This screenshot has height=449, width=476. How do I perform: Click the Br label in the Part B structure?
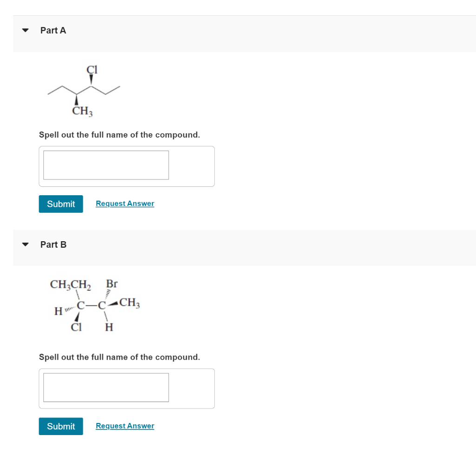[x=111, y=284]
